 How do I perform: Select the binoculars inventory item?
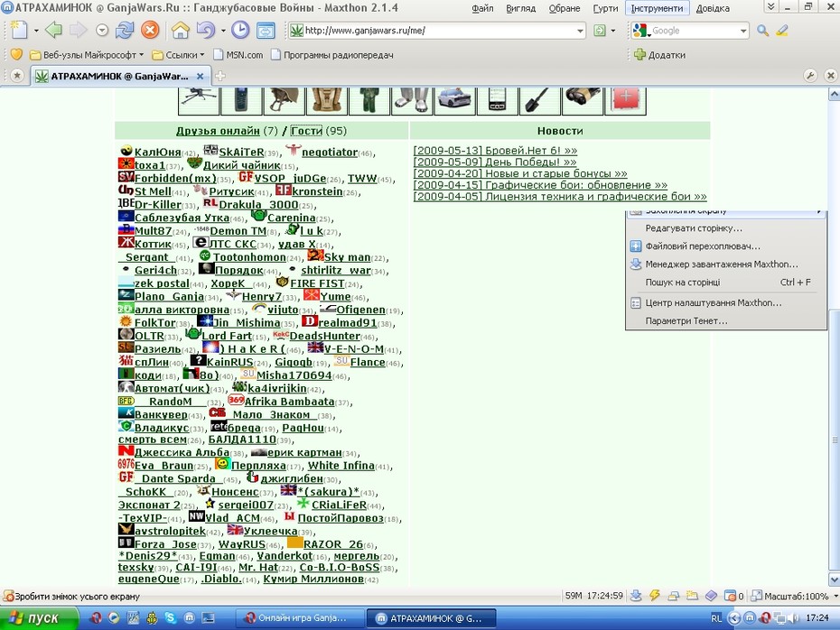(x=583, y=100)
